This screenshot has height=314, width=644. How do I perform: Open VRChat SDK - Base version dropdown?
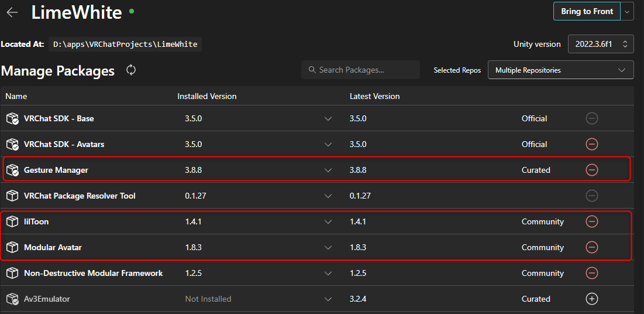click(328, 118)
